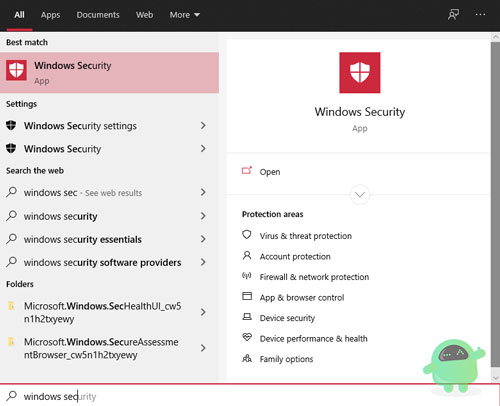Open Firewall & network protection
The image size is (500, 406).
tap(314, 277)
